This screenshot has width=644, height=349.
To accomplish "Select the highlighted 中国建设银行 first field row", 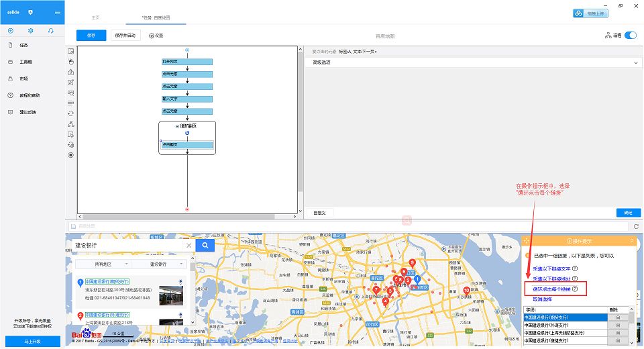I will (565, 317).
